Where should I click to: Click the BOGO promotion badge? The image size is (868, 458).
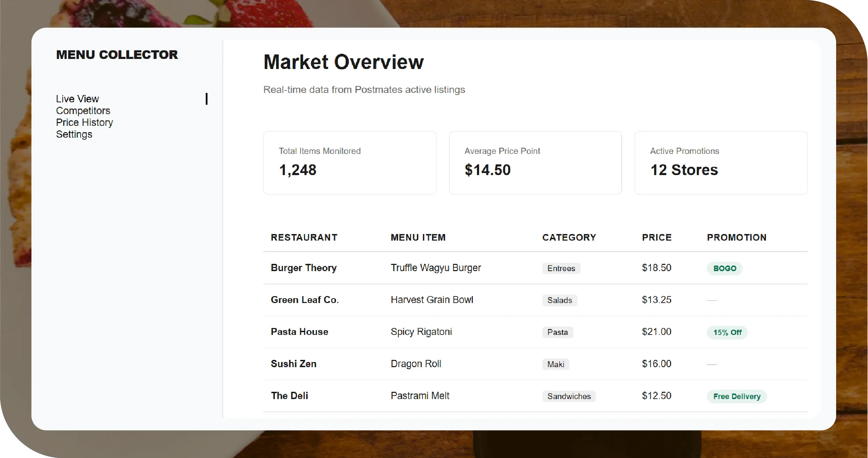click(725, 268)
